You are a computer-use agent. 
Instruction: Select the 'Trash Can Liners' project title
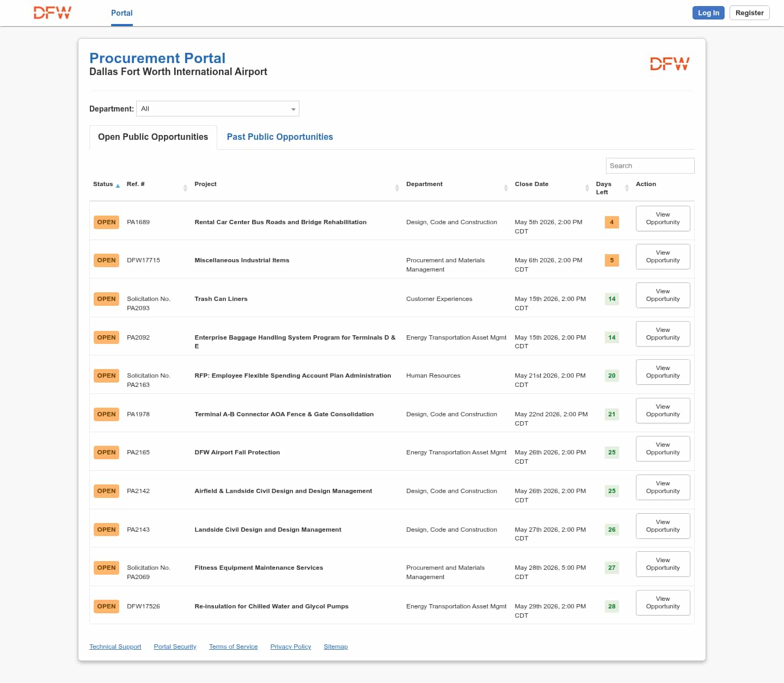[x=221, y=299]
